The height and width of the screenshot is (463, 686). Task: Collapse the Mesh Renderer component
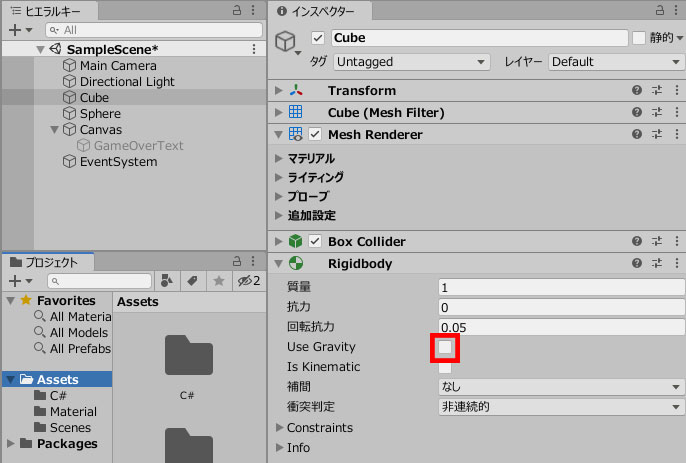(x=279, y=135)
